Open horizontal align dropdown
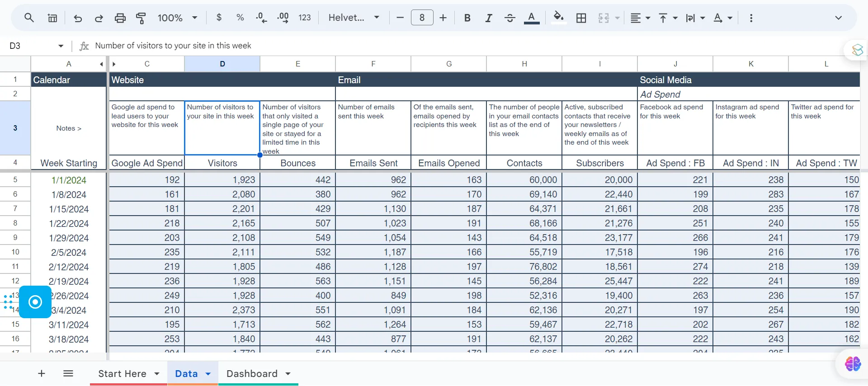Screen dimensions: 868x386 click(x=640, y=18)
